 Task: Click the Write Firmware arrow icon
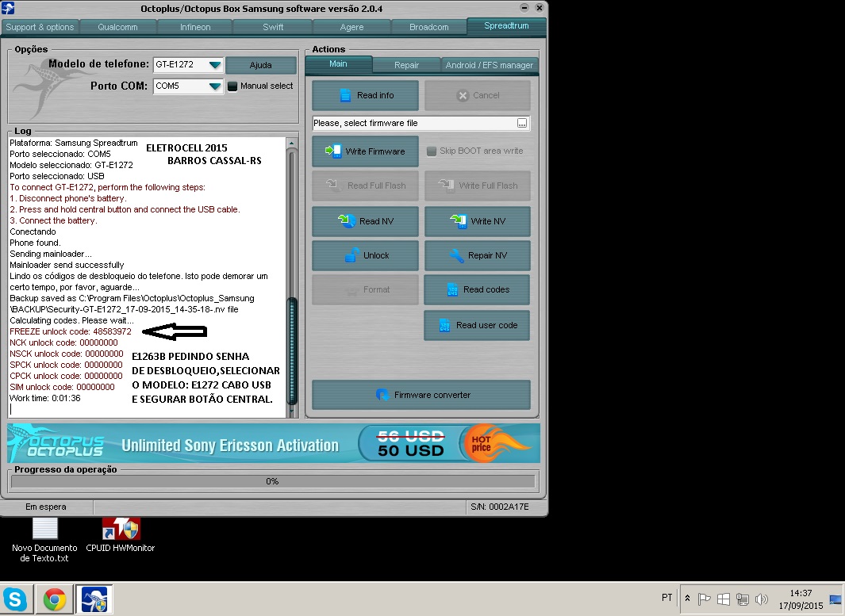coord(333,151)
